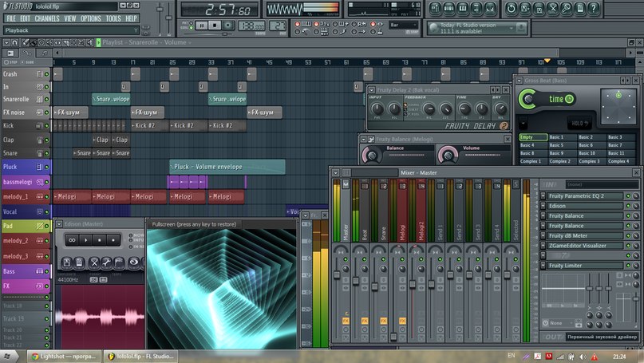Screen dimensions: 644x363
Task: Click Edison's play button
Action: tap(86, 240)
